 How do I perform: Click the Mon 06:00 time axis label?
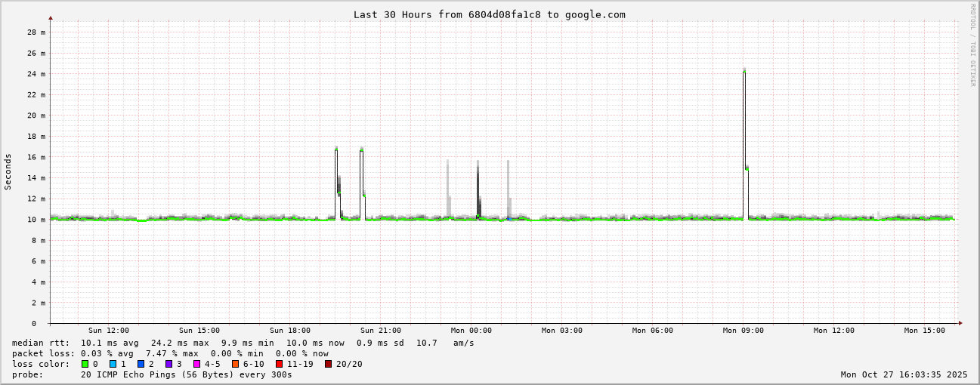653,331
